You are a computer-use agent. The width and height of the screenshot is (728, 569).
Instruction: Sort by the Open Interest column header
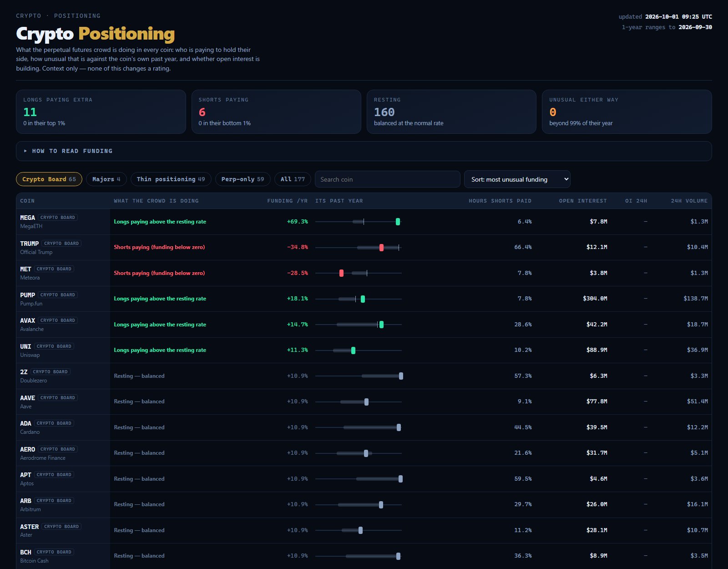point(583,201)
